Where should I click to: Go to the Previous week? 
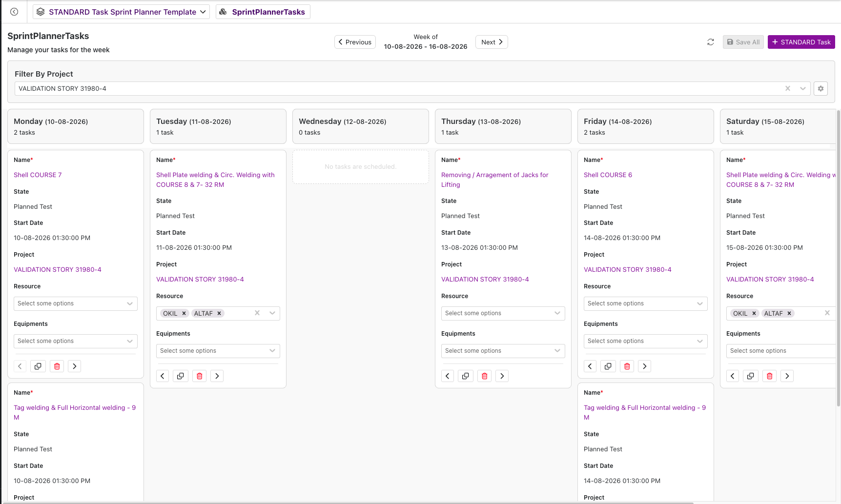355,42
